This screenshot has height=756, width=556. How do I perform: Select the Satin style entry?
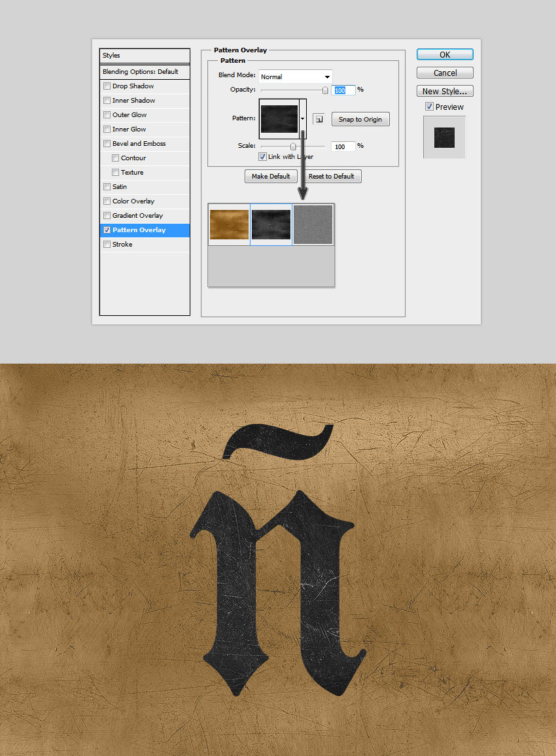[145, 187]
